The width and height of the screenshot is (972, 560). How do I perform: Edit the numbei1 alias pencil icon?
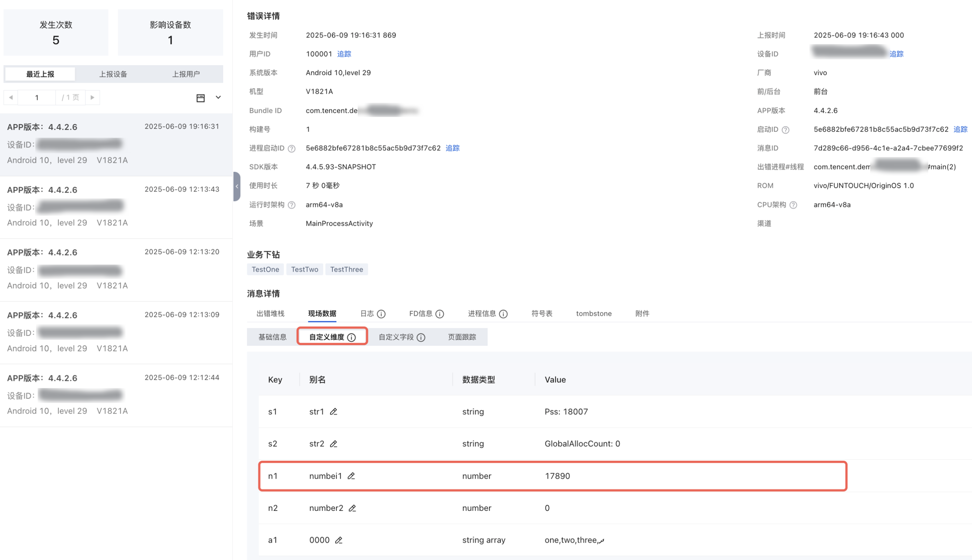click(351, 476)
